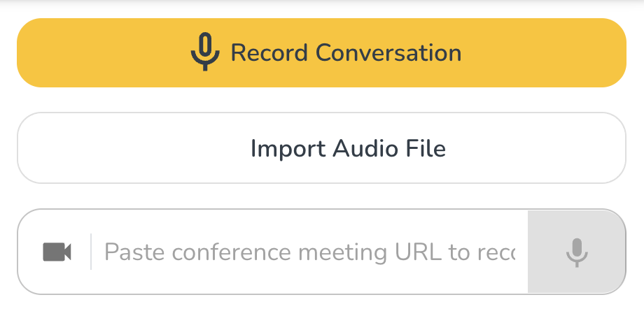Start meeting recording via gray mic button

pyautogui.click(x=576, y=252)
